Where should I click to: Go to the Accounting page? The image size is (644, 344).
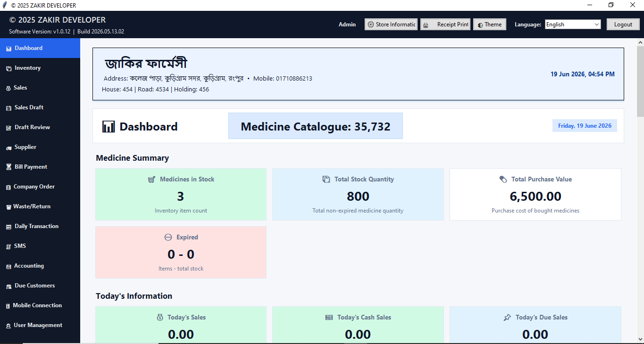[40, 266]
